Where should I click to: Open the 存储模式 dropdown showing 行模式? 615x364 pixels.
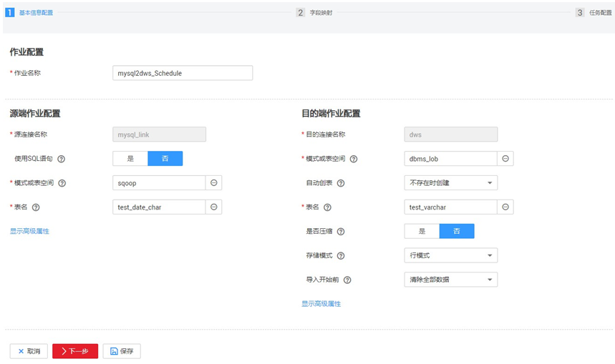(x=450, y=255)
